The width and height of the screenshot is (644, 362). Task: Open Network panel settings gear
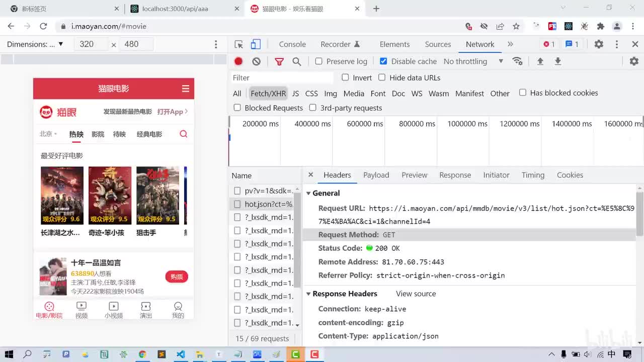pyautogui.click(x=634, y=61)
